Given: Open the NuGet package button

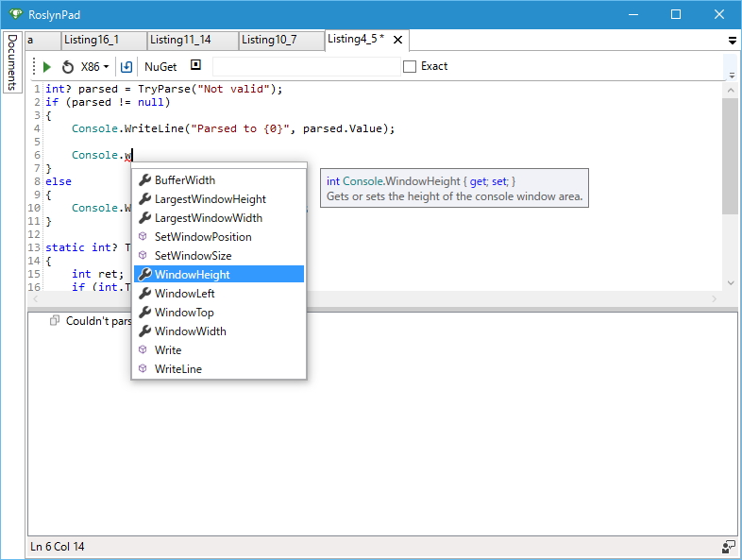Looking at the screenshot, I should (160, 67).
